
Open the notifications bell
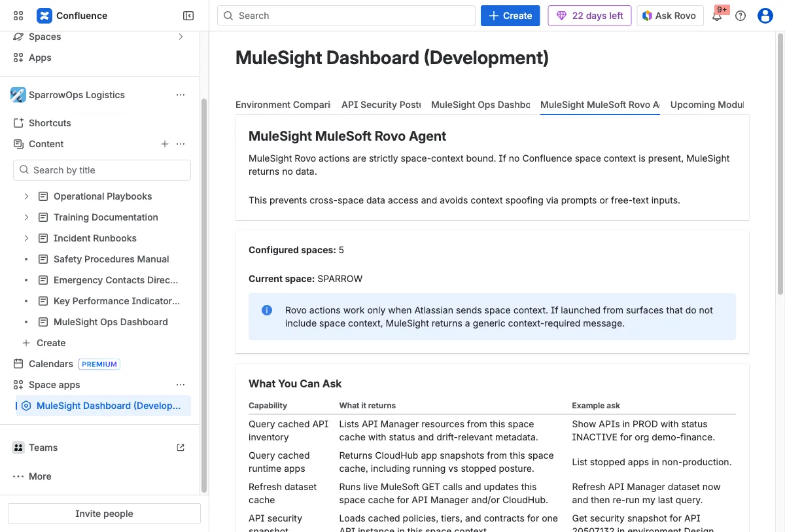pyautogui.click(x=718, y=16)
